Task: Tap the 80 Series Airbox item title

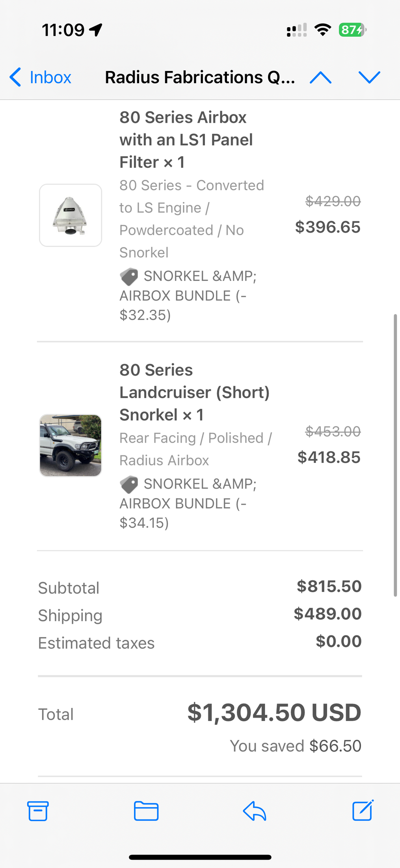Action: click(186, 140)
